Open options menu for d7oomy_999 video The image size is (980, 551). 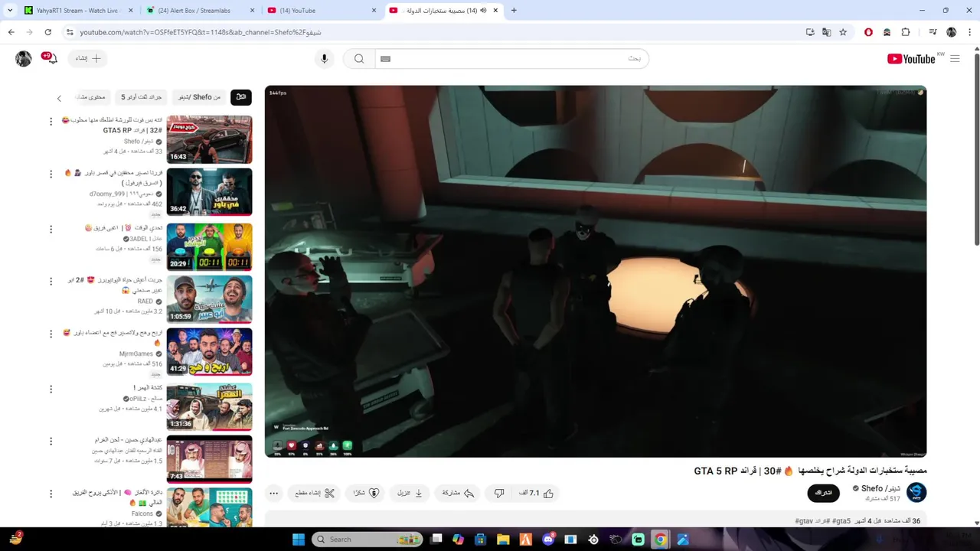(x=51, y=174)
